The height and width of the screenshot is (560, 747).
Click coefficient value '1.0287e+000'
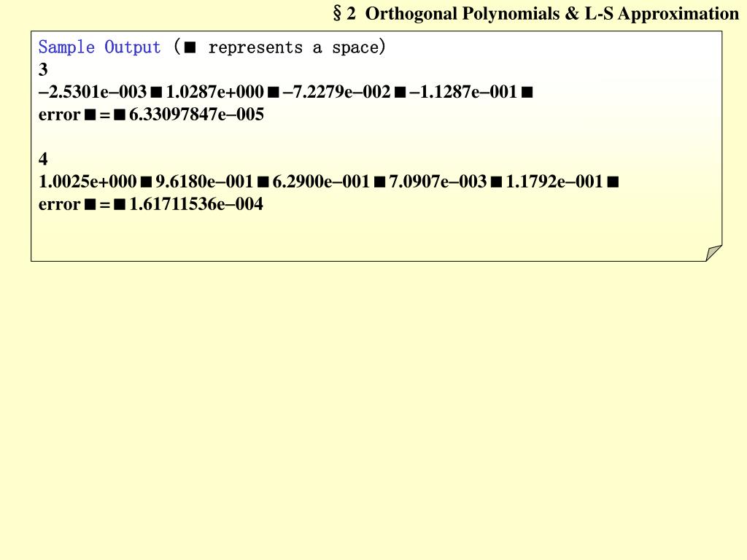coord(215,91)
